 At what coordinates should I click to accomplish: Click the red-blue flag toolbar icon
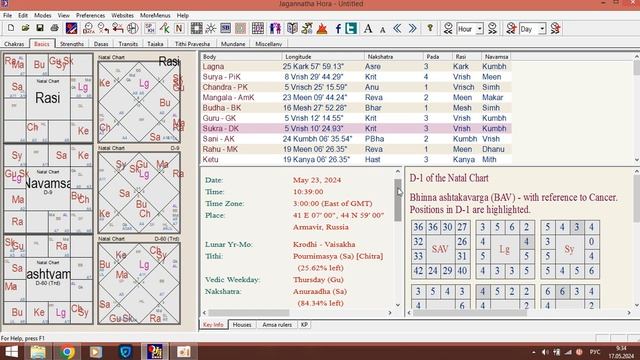point(71,28)
